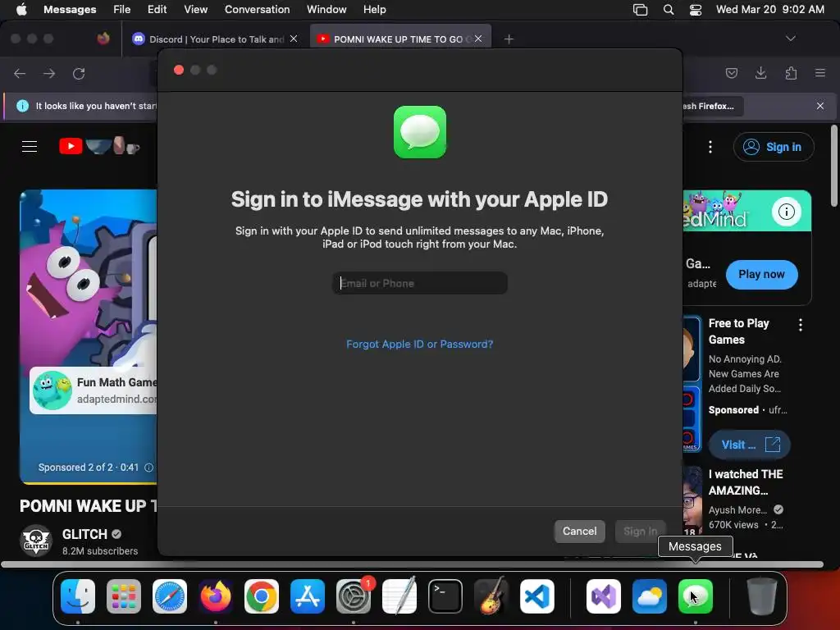Switch to Firefox in the Dock

216,596
